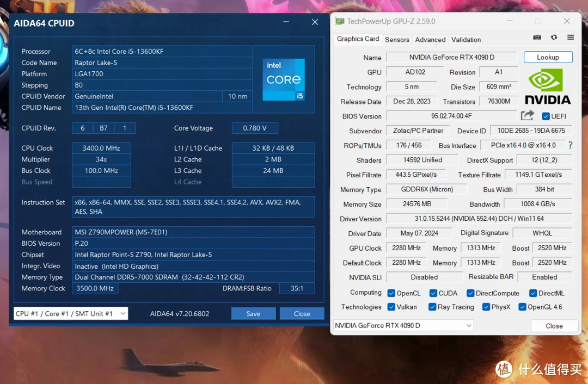588x384 pixels.
Task: Click the BIOS export share icon
Action: coord(527,115)
